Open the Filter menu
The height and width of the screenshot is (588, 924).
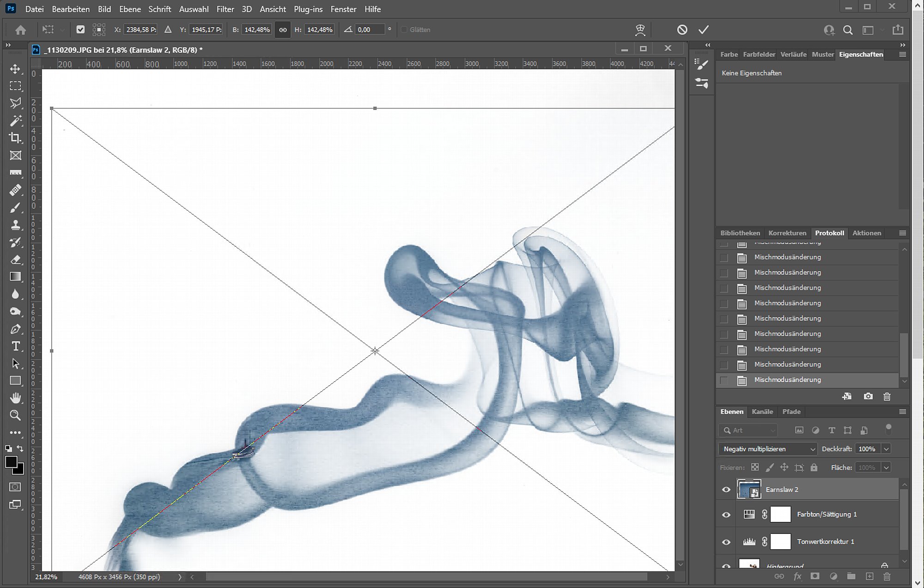(x=225, y=9)
